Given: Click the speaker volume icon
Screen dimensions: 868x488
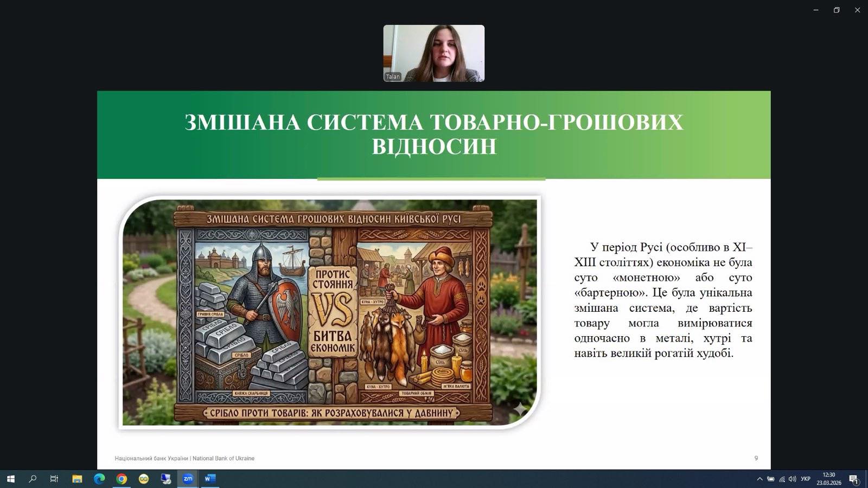Looking at the screenshot, I should (x=793, y=479).
